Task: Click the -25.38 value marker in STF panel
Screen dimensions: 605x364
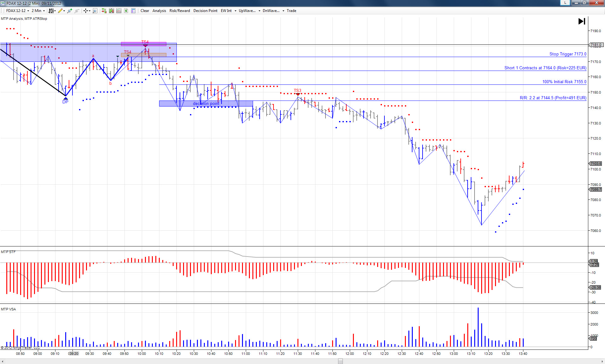Action: (595, 287)
